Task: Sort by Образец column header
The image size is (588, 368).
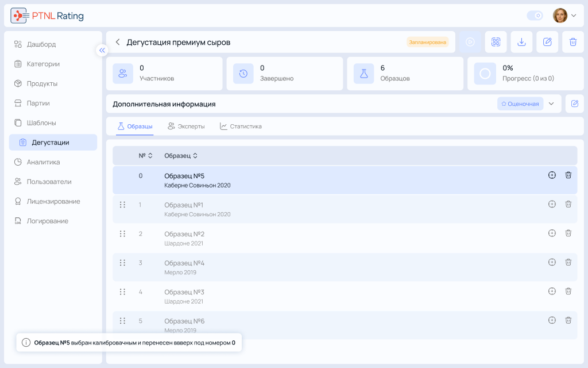Action: point(181,155)
